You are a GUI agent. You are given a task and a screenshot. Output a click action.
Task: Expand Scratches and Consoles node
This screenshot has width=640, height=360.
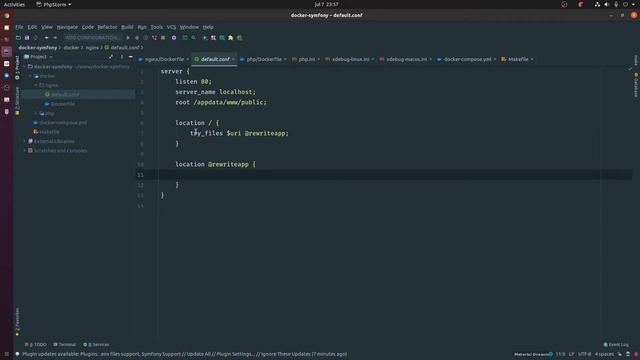pyautogui.click(x=24, y=151)
